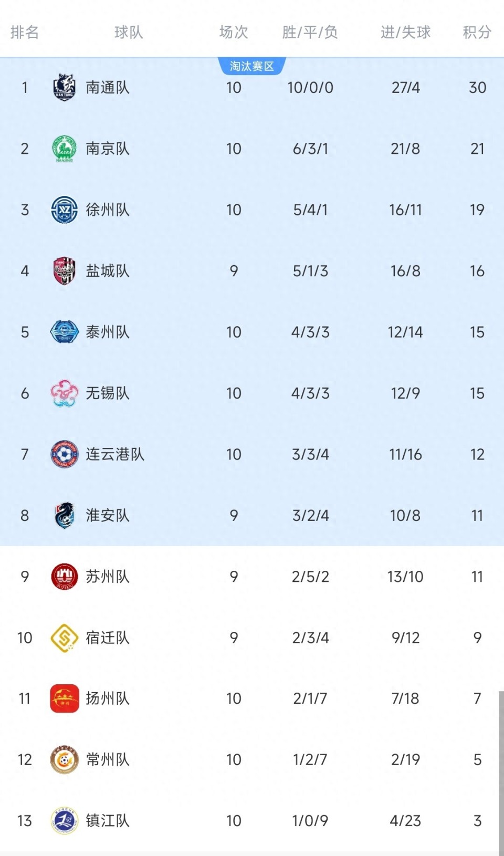Sort by the 积分 column header
The image size is (504, 856).
[x=477, y=33]
